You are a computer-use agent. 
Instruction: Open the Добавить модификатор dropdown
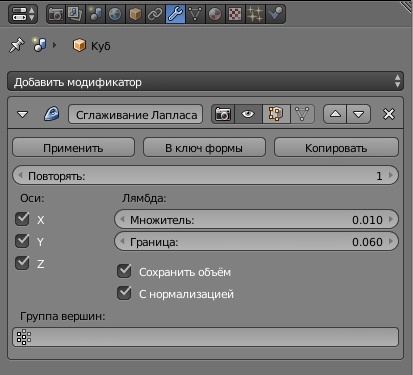[x=205, y=81]
